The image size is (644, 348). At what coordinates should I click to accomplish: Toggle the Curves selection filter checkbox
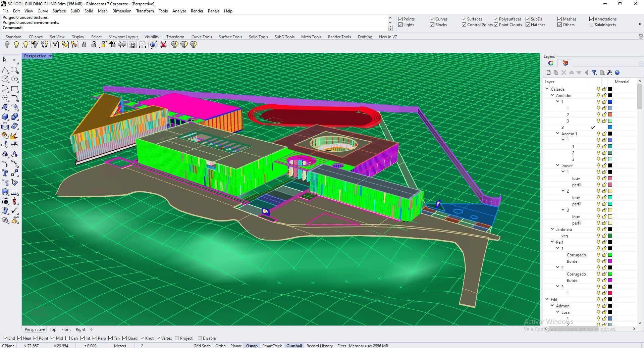(x=432, y=19)
